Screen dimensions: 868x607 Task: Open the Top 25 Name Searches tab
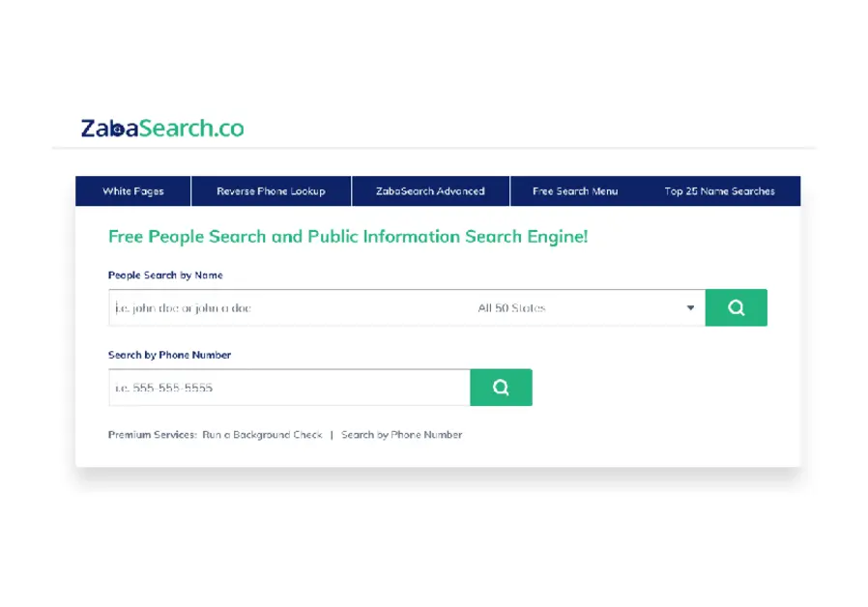720,191
